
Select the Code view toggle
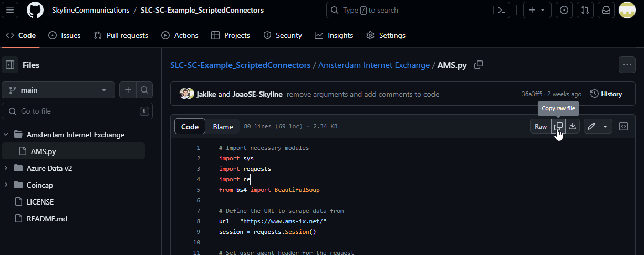pyautogui.click(x=190, y=127)
